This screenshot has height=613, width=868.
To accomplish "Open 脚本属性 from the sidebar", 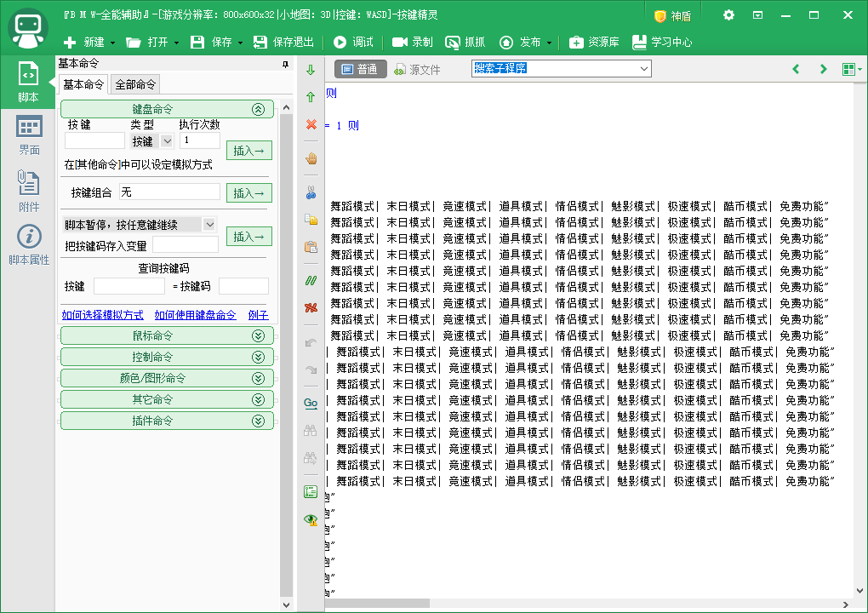I will click(28, 242).
